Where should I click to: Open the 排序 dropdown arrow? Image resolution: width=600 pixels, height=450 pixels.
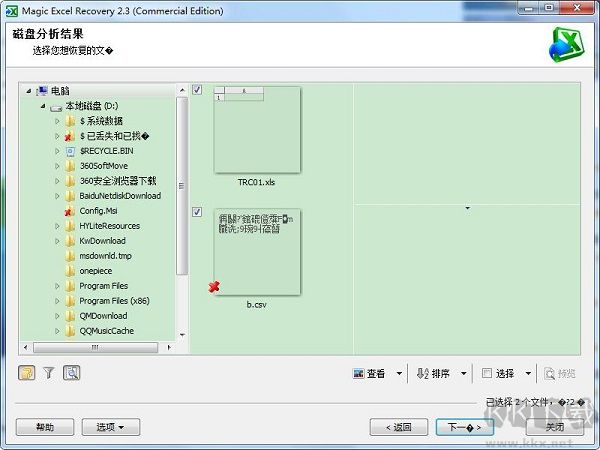(463, 373)
